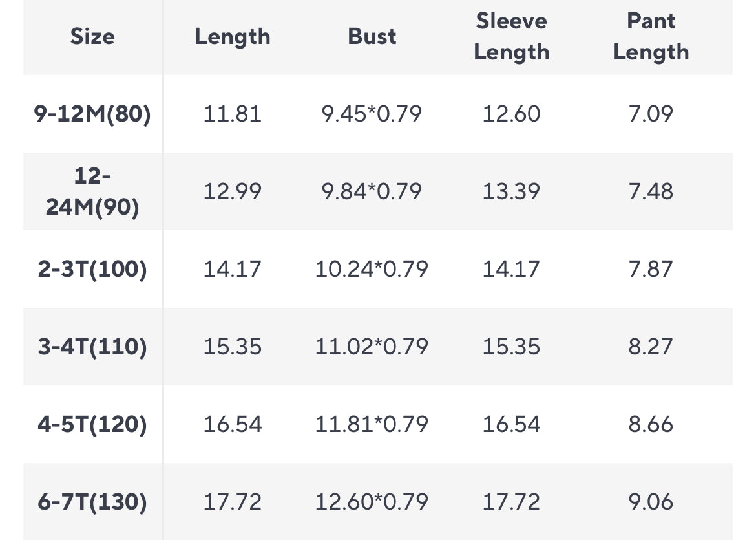The width and height of the screenshot is (756, 540).
Task: Click the 9.84*0.79 bust value
Action: pyautogui.click(x=372, y=191)
